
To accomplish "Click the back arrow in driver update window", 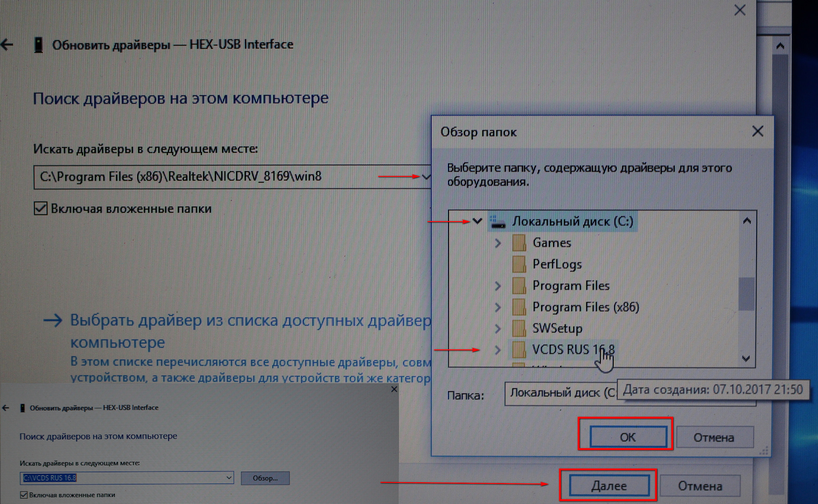I will point(7,45).
